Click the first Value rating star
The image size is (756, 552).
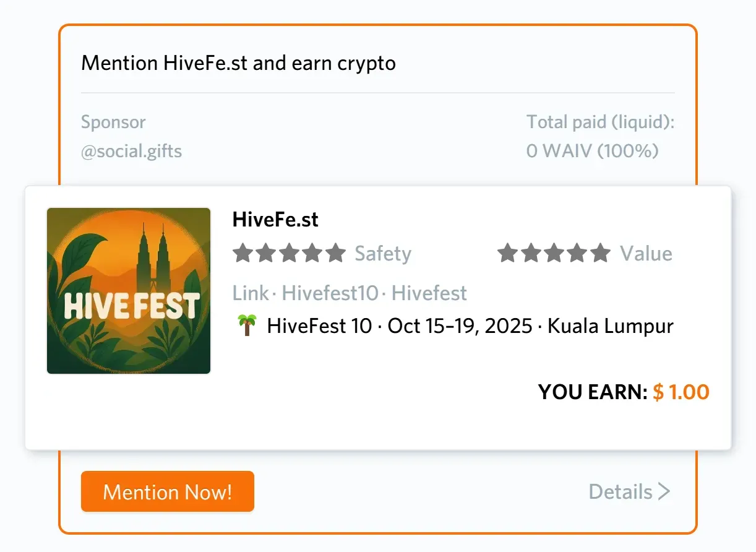click(x=507, y=253)
